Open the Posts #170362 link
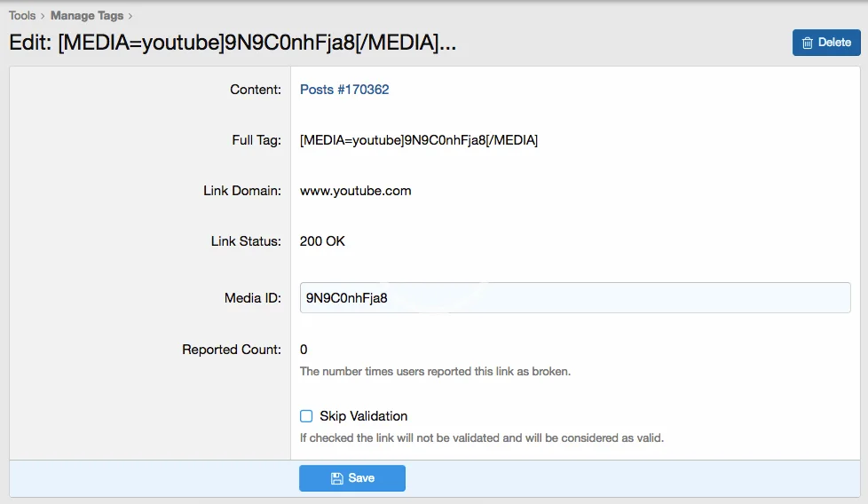This screenshot has height=504, width=868. point(344,90)
